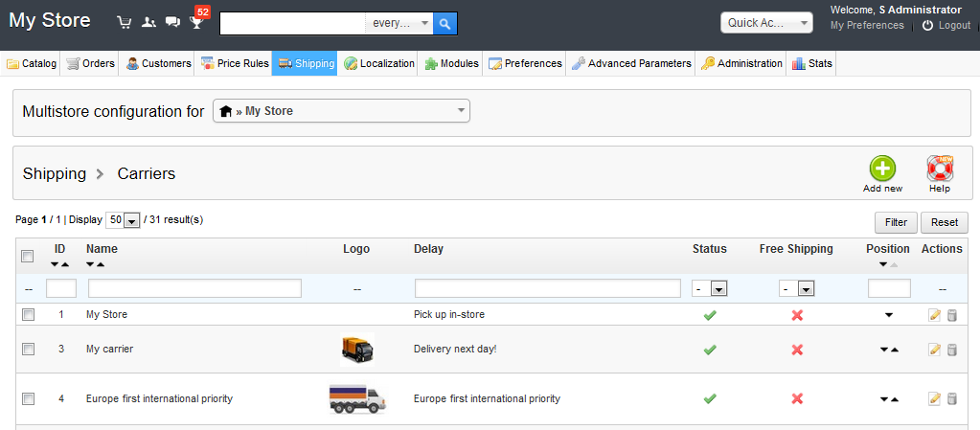Check the select-all checkbox in table header
Viewport: 980px width, 430px height.
[x=28, y=256]
